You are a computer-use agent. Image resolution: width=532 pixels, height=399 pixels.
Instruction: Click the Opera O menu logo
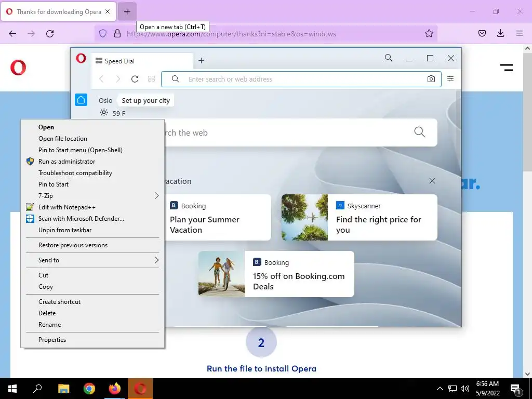[81, 58]
